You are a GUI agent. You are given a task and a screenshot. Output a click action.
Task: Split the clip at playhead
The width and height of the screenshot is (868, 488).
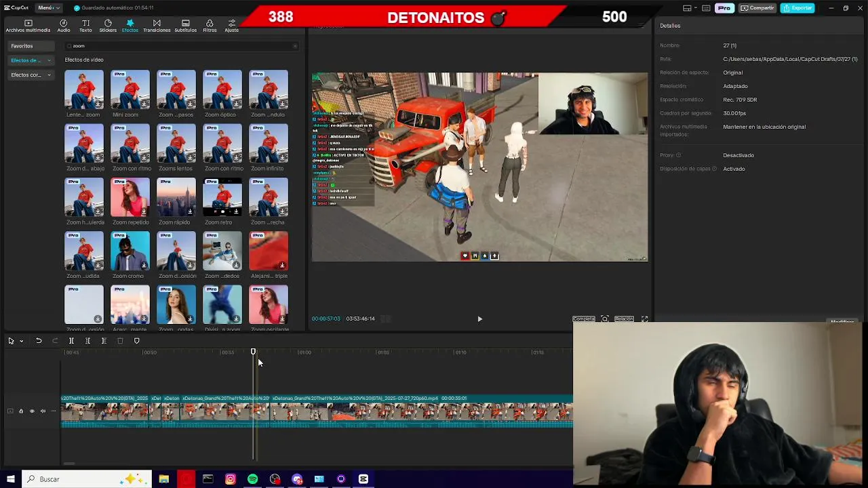click(71, 341)
